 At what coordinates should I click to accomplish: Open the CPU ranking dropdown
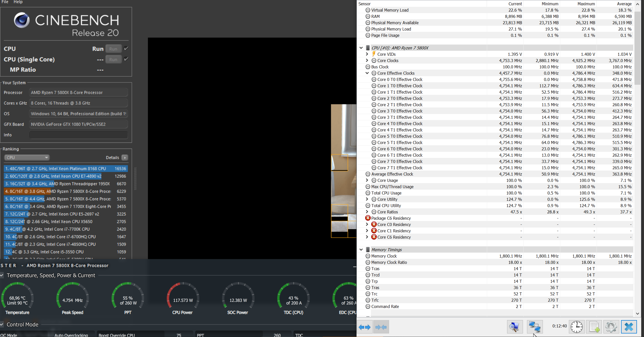pos(27,157)
